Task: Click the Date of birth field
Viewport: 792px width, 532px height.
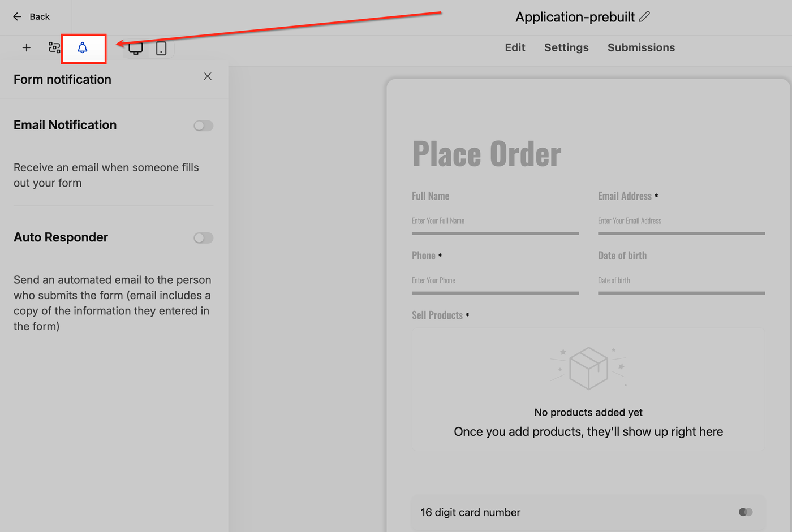Action: pos(681,282)
